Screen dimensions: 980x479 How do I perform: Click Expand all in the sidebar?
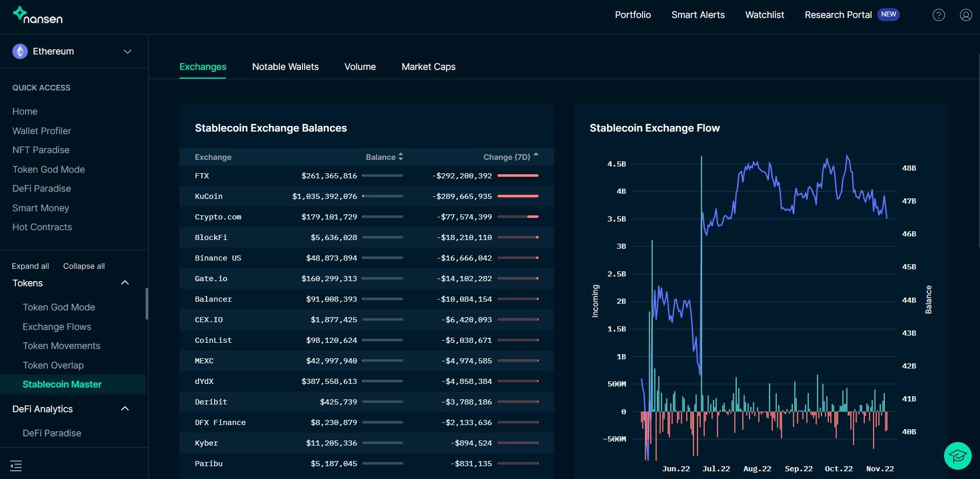coord(30,266)
